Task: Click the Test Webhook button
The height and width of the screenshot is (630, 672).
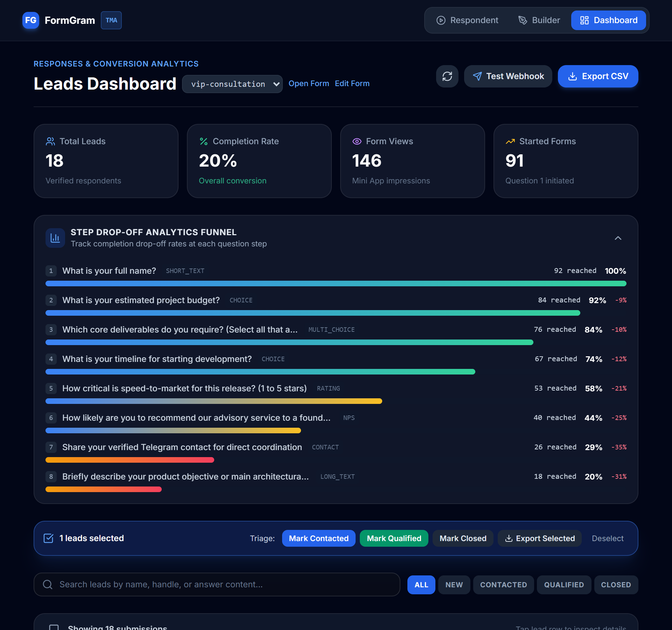Action: pos(508,76)
